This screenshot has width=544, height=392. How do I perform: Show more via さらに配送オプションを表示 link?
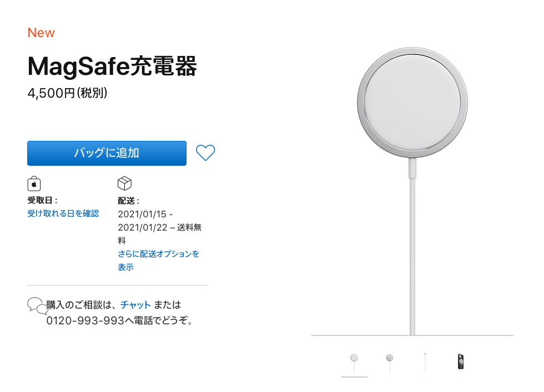point(159,261)
